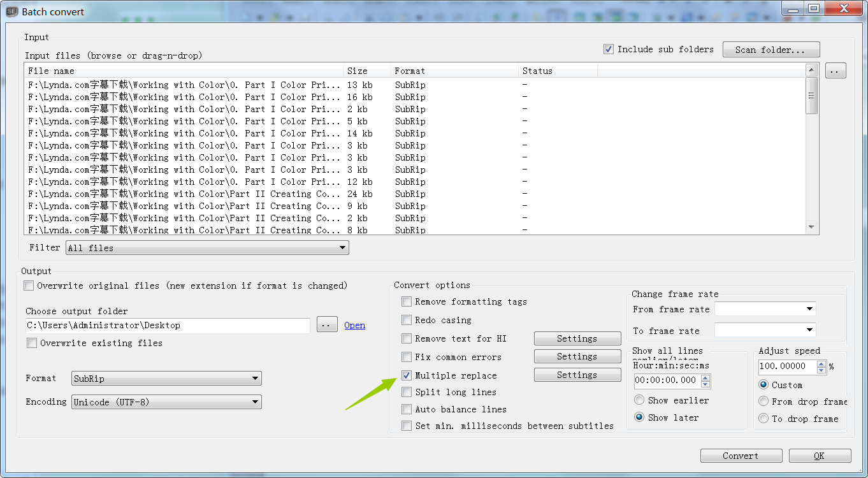Click the Scan folder button
The width and height of the screenshot is (868, 478).
click(771, 49)
